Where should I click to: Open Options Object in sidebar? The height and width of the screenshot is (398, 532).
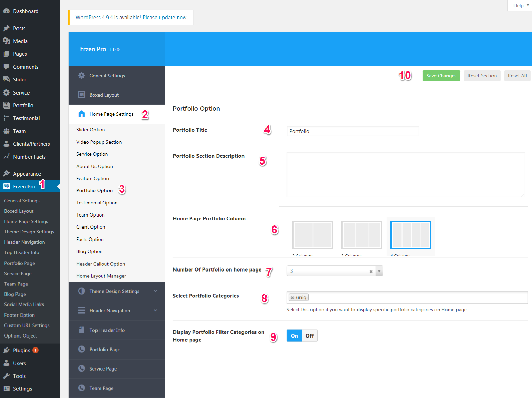21,336
